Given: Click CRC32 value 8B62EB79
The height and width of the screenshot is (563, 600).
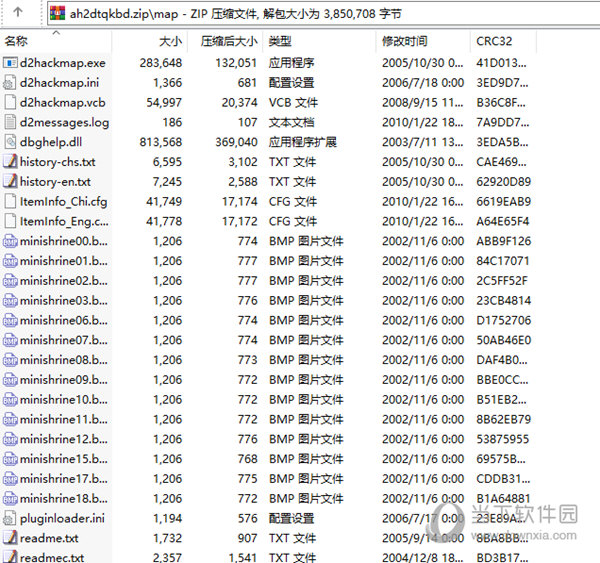Looking at the screenshot, I should [504, 419].
